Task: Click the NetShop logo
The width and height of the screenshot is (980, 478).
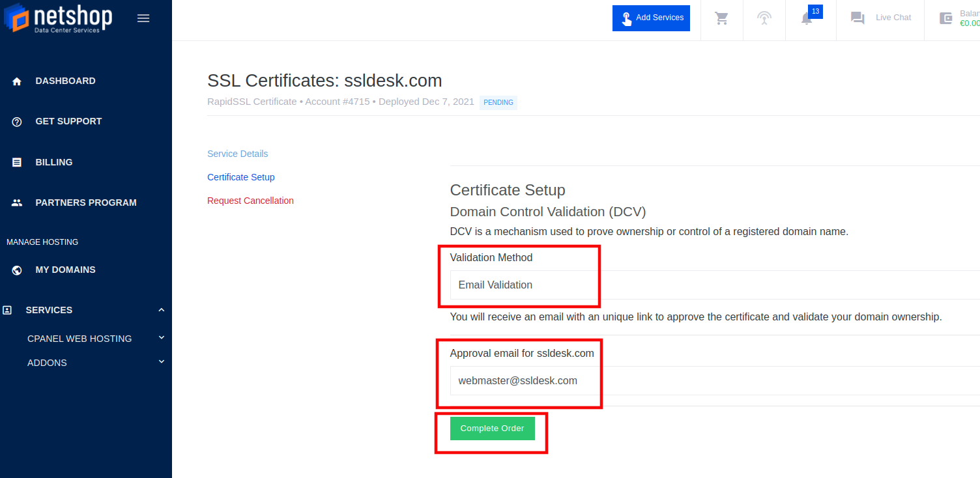Action: pos(57,18)
